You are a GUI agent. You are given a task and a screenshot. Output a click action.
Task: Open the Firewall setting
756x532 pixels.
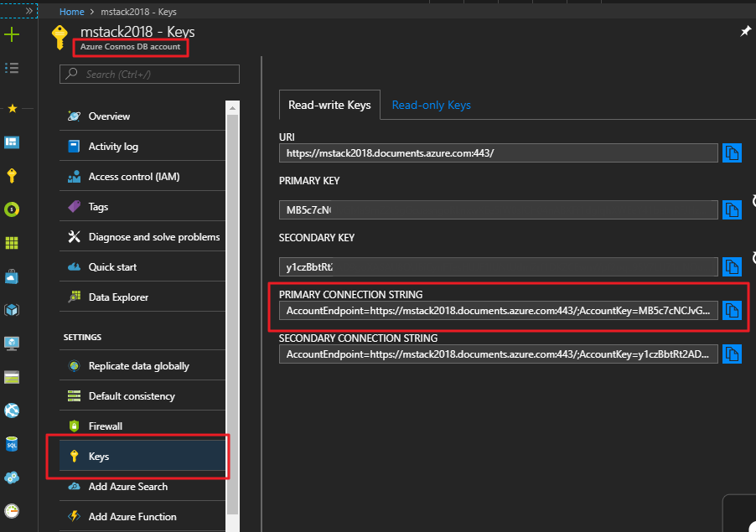[x=142, y=426]
